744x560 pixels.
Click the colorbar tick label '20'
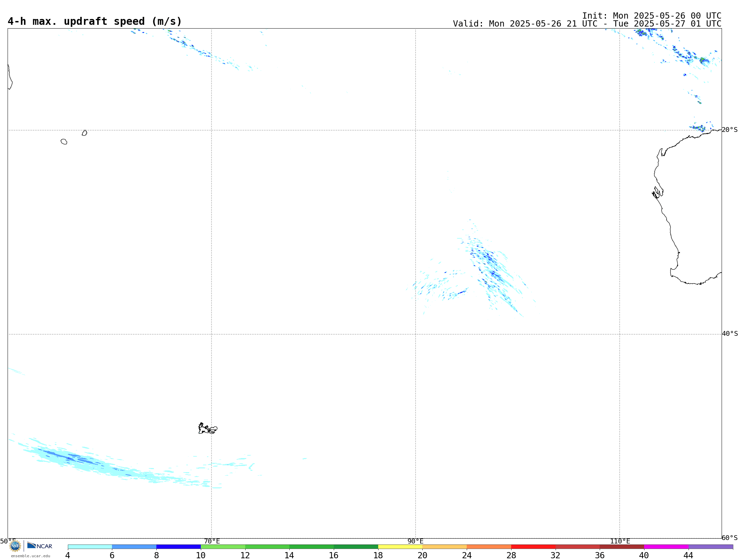(422, 555)
